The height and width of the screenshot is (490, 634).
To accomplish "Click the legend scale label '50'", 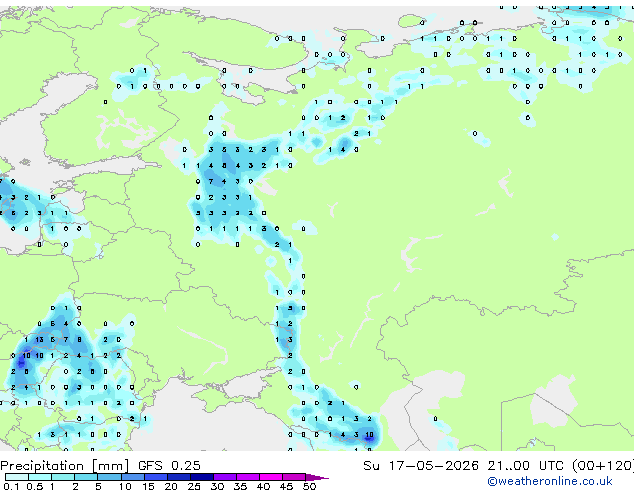I will [x=310, y=486].
